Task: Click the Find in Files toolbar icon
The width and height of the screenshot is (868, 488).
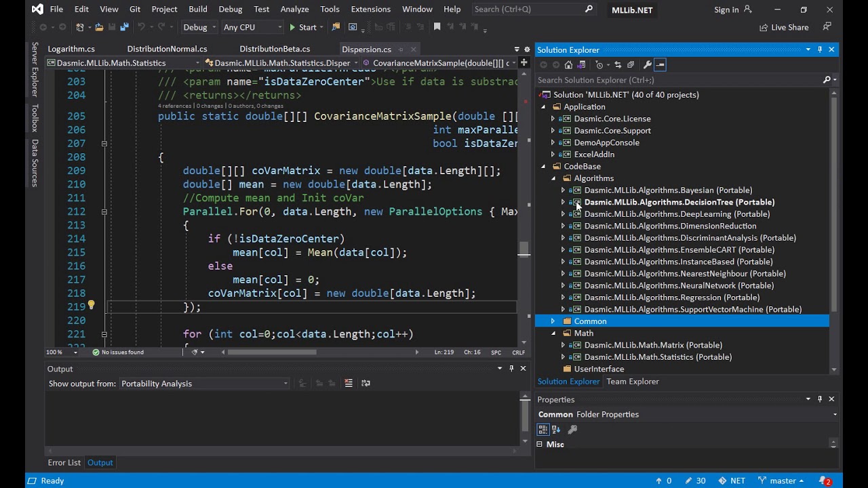Action: pyautogui.click(x=336, y=27)
